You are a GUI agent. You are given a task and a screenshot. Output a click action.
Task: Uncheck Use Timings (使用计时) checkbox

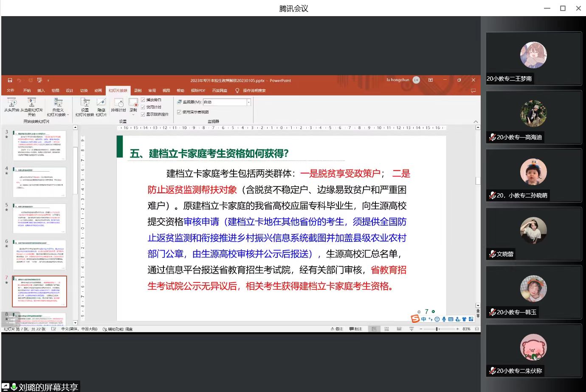click(x=143, y=107)
